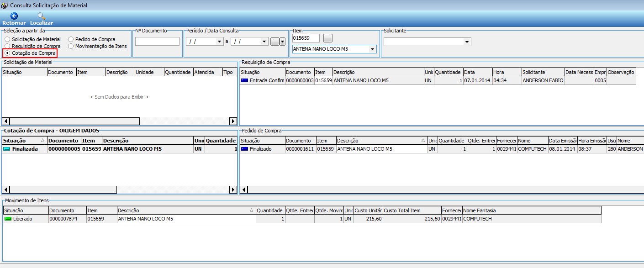Click date 07.01.2014 in Requisição de Compra

click(477, 80)
